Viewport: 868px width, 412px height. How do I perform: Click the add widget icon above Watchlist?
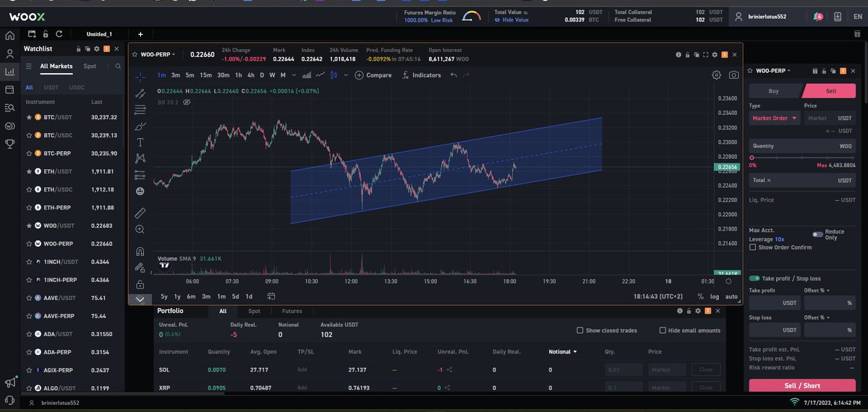pos(32,34)
